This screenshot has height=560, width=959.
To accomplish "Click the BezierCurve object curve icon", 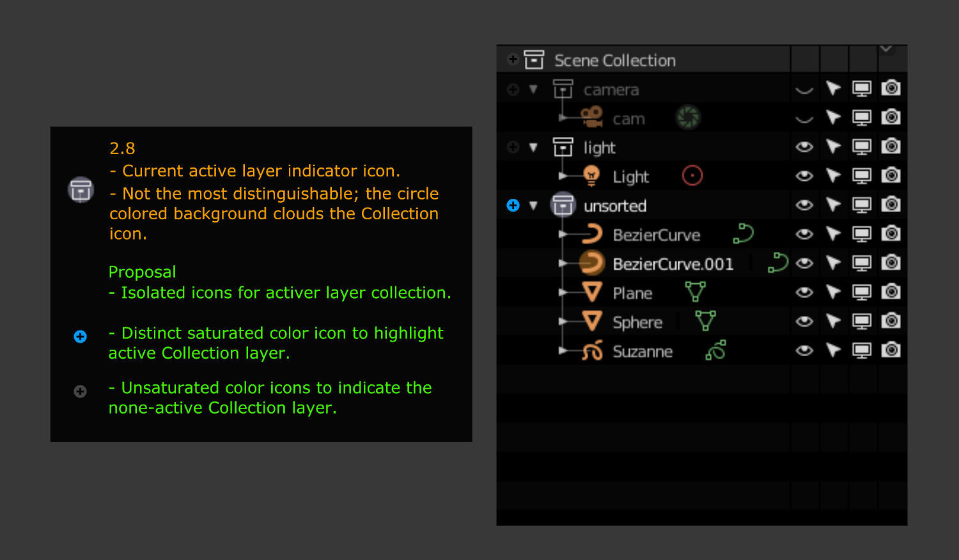I will pos(592,234).
